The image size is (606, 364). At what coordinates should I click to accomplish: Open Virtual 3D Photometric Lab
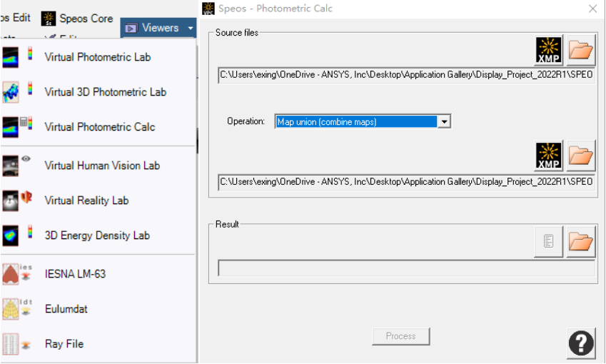105,92
